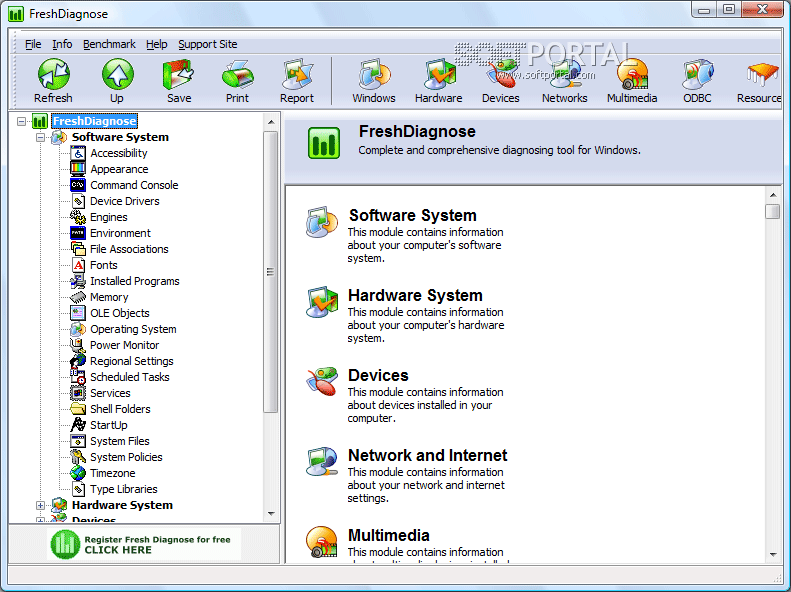Click main pane scrollbar thumb
791x592 pixels.
tap(773, 211)
